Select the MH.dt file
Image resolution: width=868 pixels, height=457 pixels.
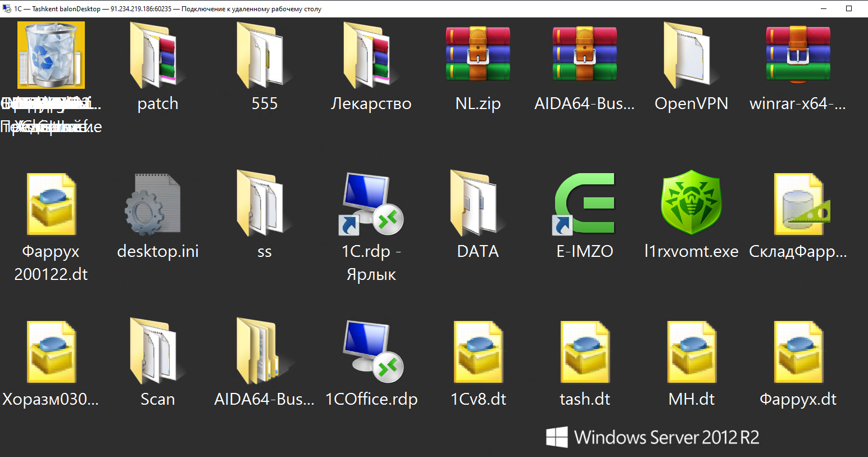coord(692,352)
